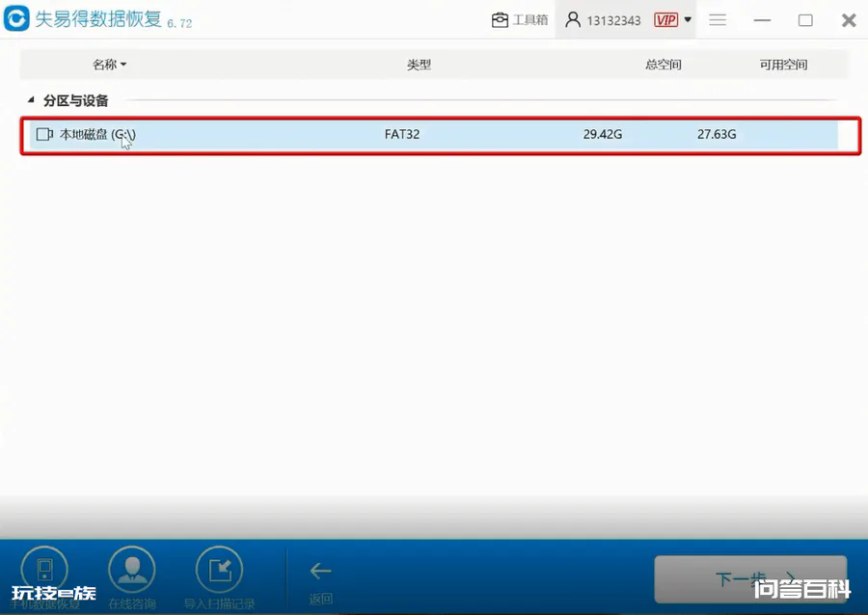Click 导入扫描记录 import scan record icon
Screen dimensions: 868x615
click(x=219, y=570)
